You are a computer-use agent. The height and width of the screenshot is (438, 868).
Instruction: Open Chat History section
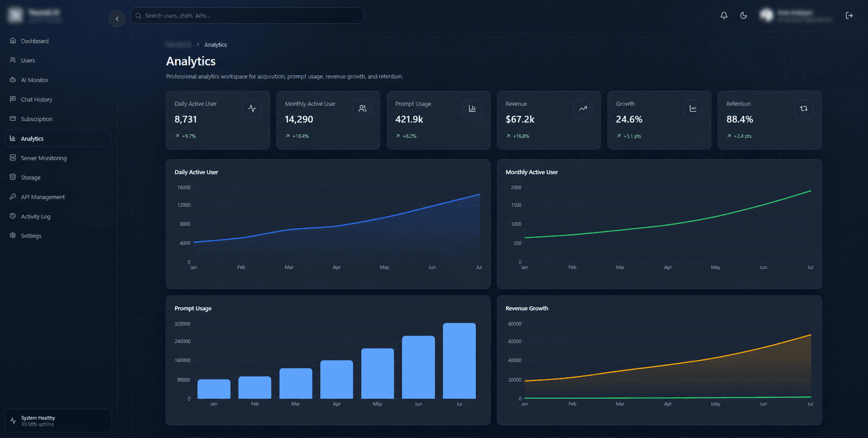[58, 99]
